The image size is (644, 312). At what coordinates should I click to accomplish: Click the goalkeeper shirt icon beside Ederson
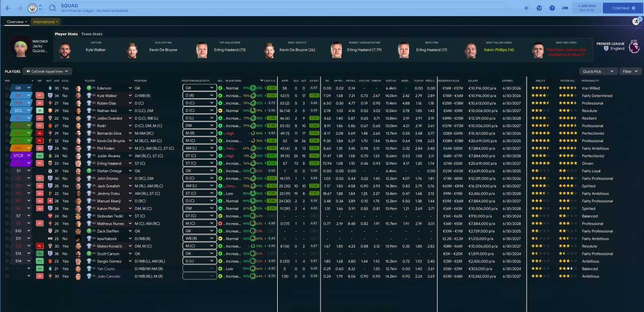click(88, 88)
